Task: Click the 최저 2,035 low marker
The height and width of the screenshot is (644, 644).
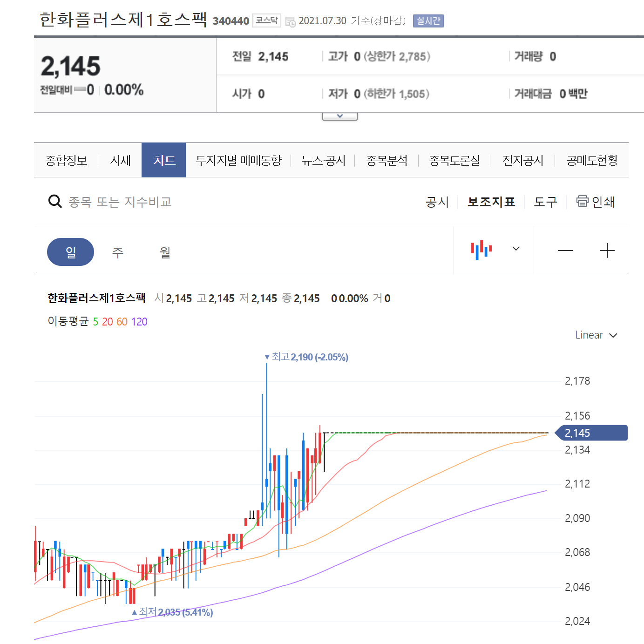Action: click(172, 612)
